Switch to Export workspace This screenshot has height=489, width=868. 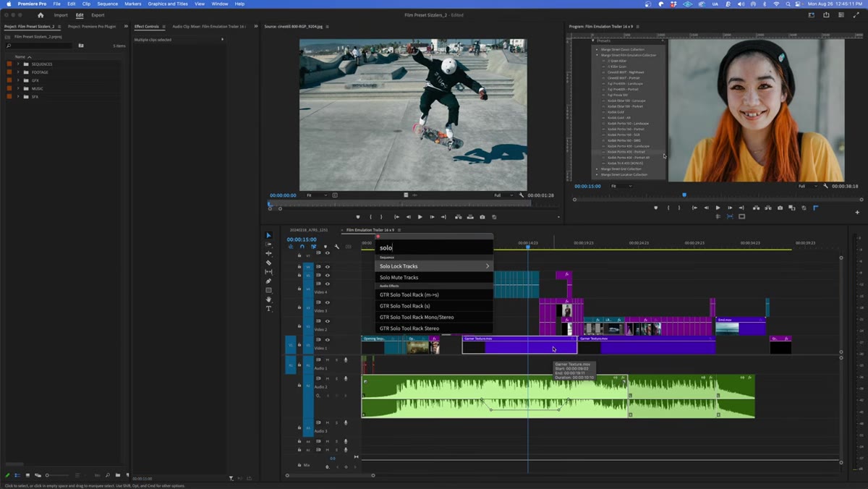[98, 14]
